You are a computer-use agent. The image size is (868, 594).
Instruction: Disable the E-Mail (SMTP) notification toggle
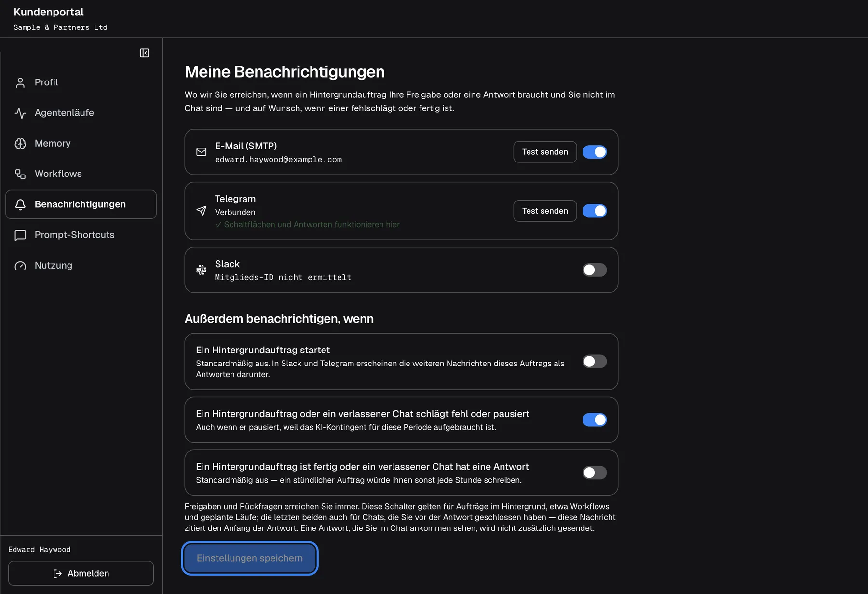pos(595,152)
